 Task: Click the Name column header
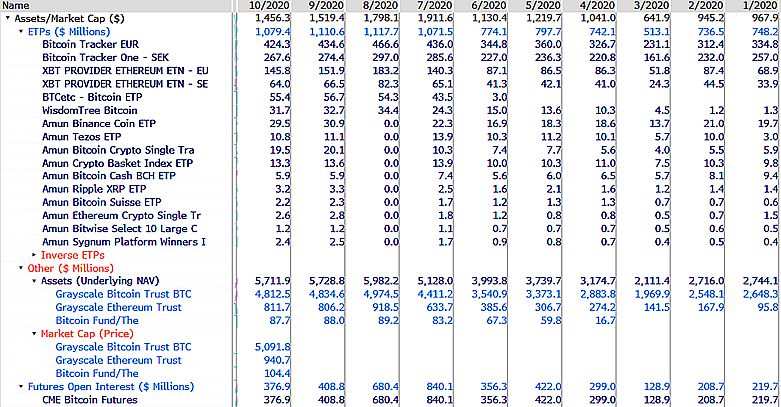tap(116, 5)
